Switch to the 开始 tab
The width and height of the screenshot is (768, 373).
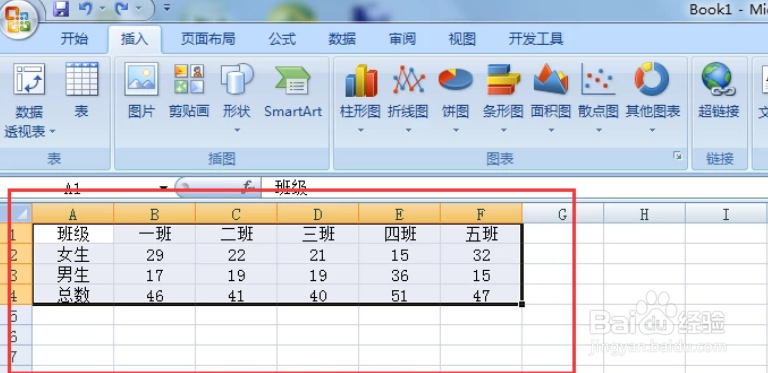click(74, 39)
